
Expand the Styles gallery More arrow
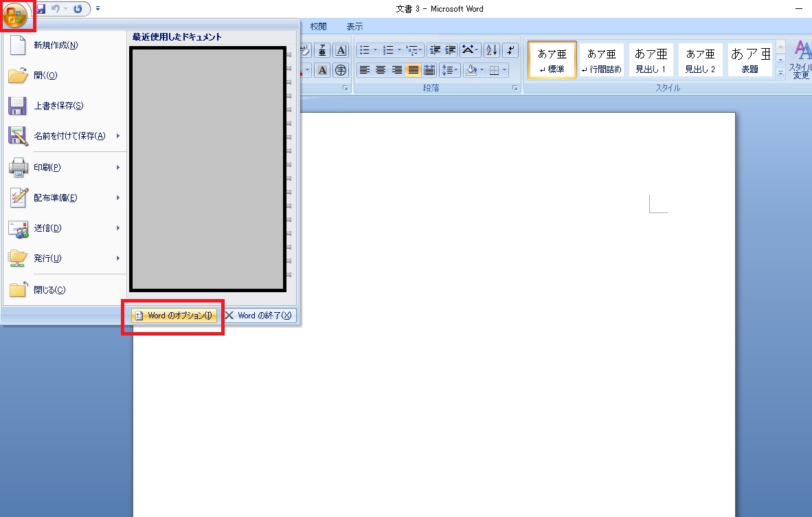(780, 73)
